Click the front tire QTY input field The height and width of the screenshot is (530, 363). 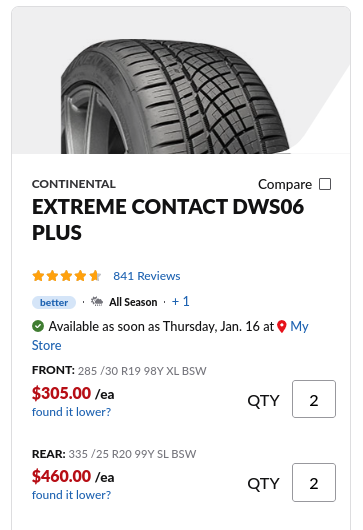[x=314, y=399]
